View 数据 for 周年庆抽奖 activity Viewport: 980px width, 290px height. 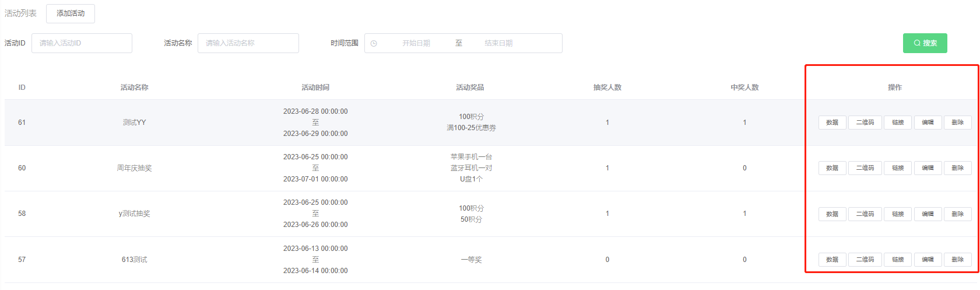coord(832,168)
